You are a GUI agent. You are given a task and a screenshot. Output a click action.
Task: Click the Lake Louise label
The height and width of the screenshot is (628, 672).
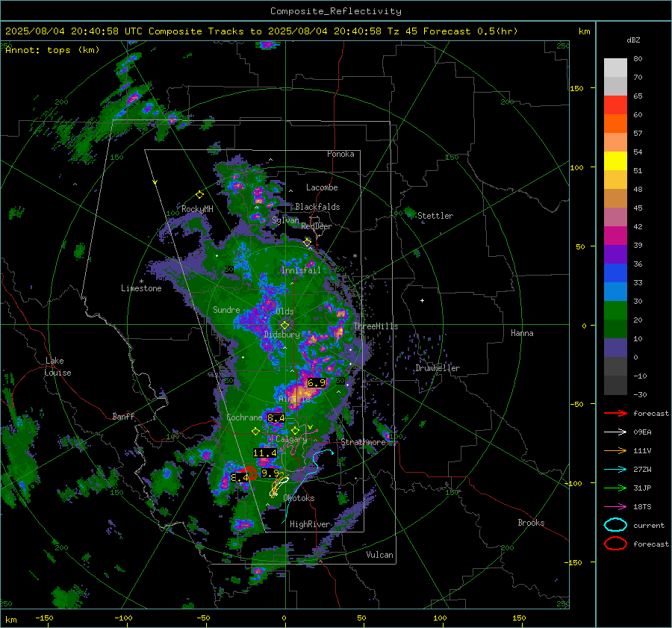pos(57,367)
